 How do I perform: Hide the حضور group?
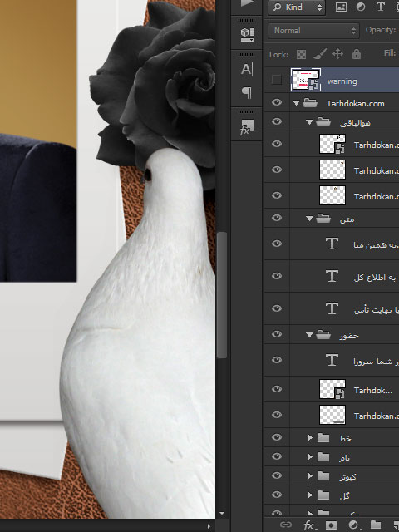click(277, 334)
